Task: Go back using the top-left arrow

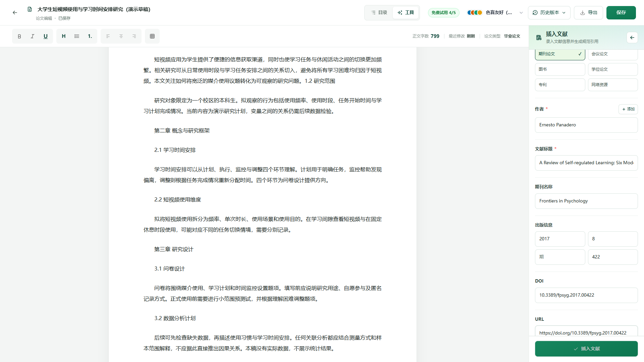Action: (x=15, y=12)
